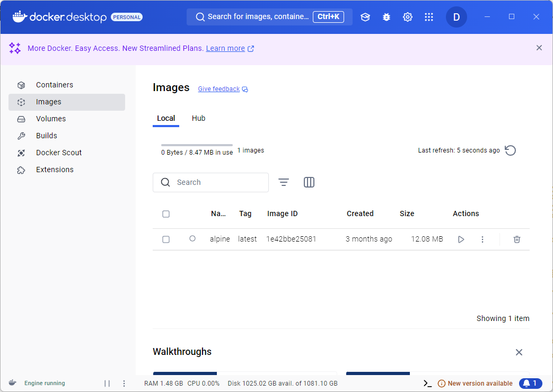Click the '3 months ago' cell

pos(368,239)
